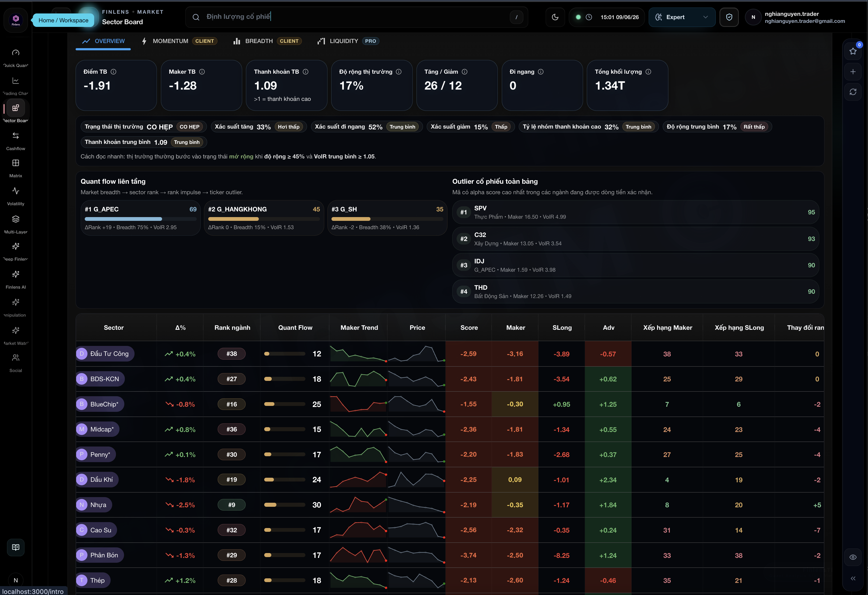Click Đi ngang info icon
868x595 pixels.
click(541, 72)
